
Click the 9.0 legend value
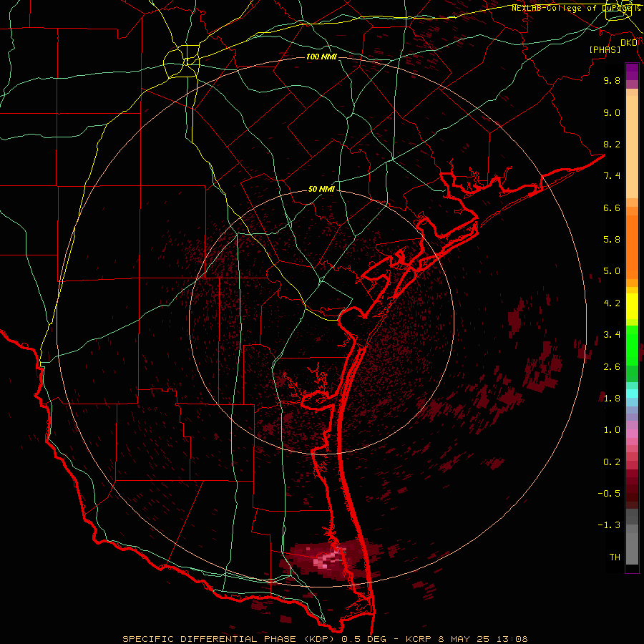coord(612,112)
